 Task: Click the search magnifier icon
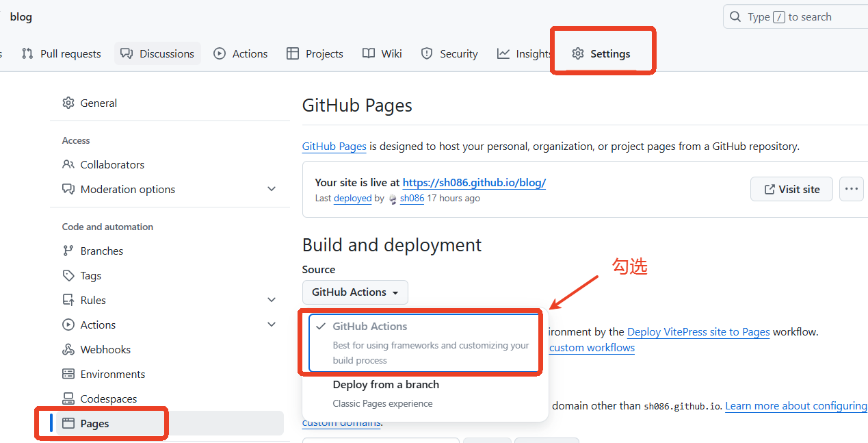pyautogui.click(x=735, y=16)
